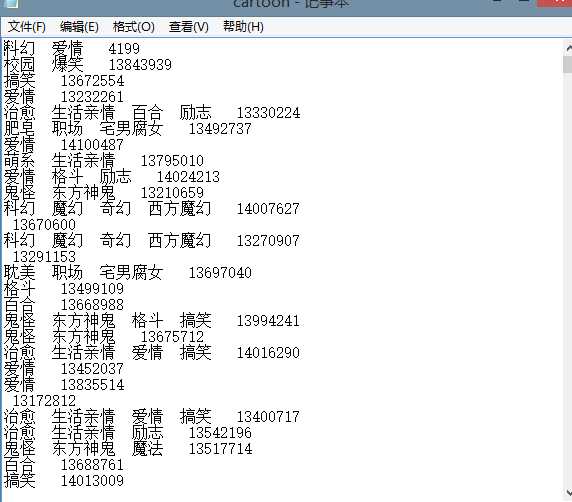Click the word 耽美 before 13697040
This screenshot has height=502, width=572.
[x=19, y=273]
